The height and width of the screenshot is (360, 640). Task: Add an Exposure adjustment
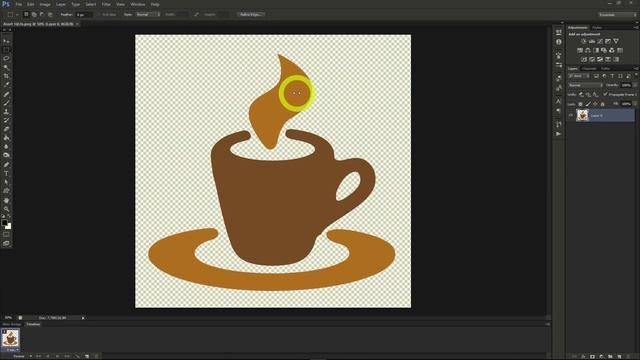[x=608, y=41]
